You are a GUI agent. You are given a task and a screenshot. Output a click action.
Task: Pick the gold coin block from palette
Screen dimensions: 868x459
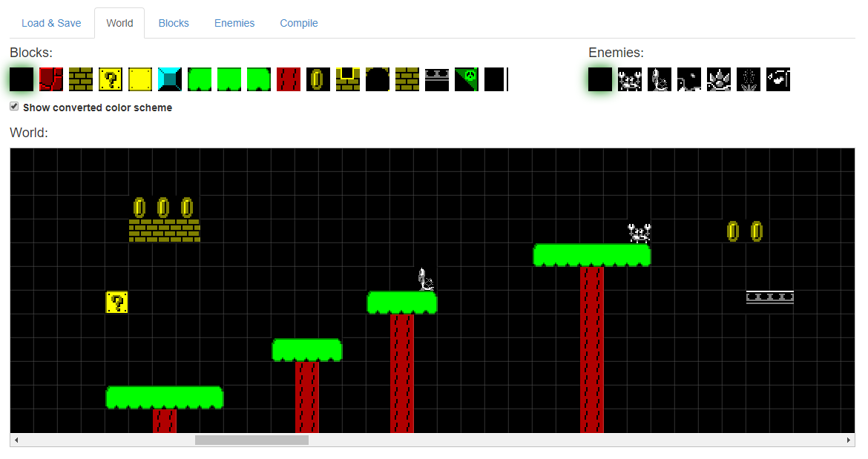(x=318, y=79)
